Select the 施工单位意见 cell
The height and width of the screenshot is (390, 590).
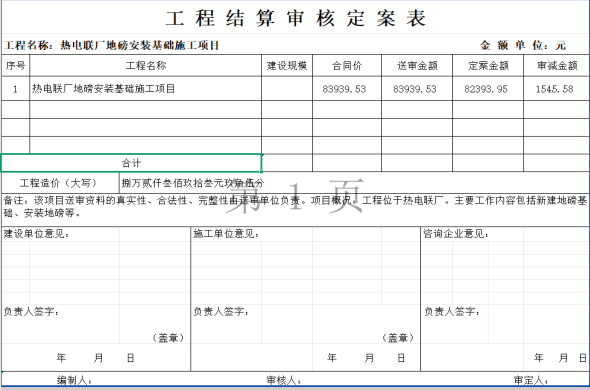point(226,234)
